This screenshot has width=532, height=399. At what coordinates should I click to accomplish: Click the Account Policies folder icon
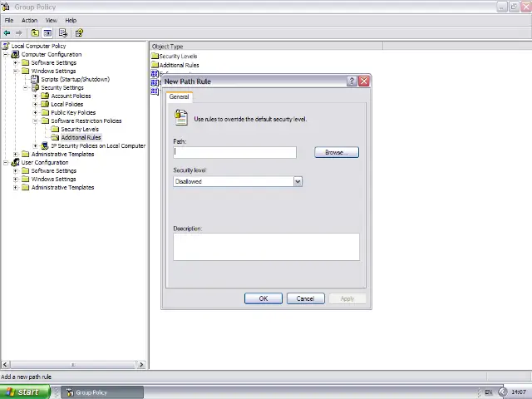click(x=45, y=96)
